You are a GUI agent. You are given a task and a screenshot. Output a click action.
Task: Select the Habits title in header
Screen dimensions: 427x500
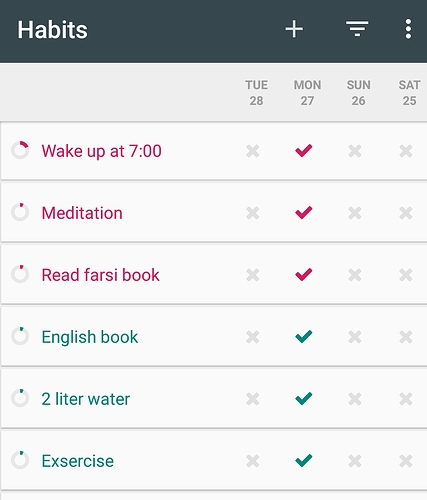52,30
